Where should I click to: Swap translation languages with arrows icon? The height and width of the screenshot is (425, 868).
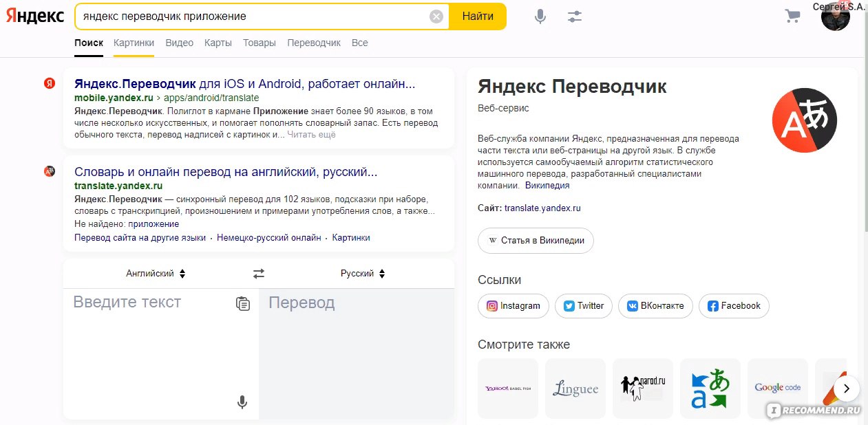pos(259,274)
